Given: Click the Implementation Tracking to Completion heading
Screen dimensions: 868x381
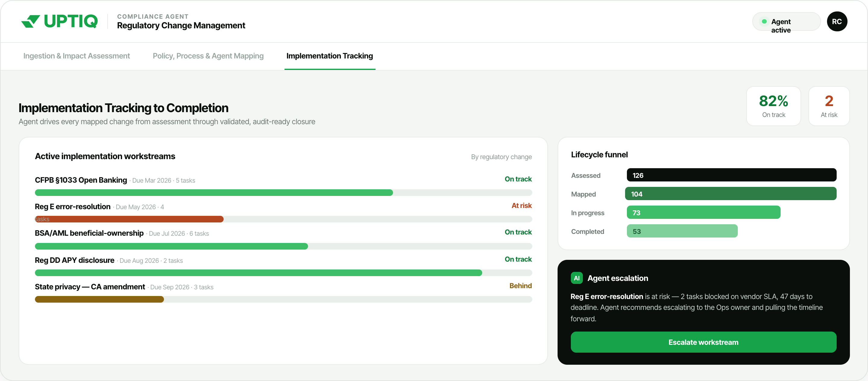Looking at the screenshot, I should click(123, 108).
